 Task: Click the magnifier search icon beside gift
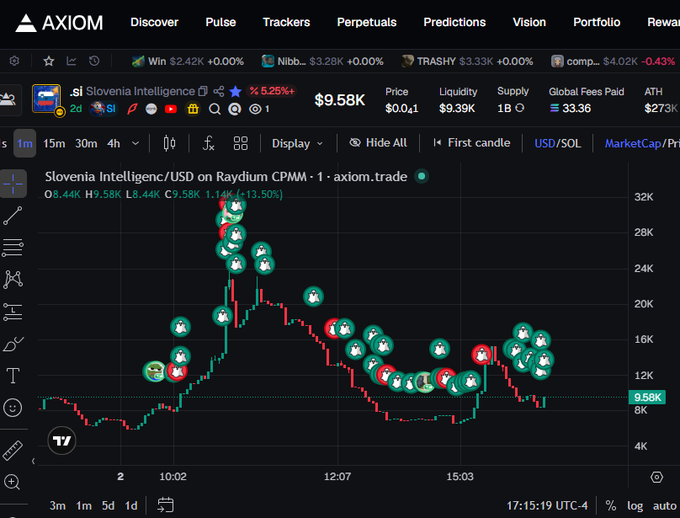pos(214,109)
